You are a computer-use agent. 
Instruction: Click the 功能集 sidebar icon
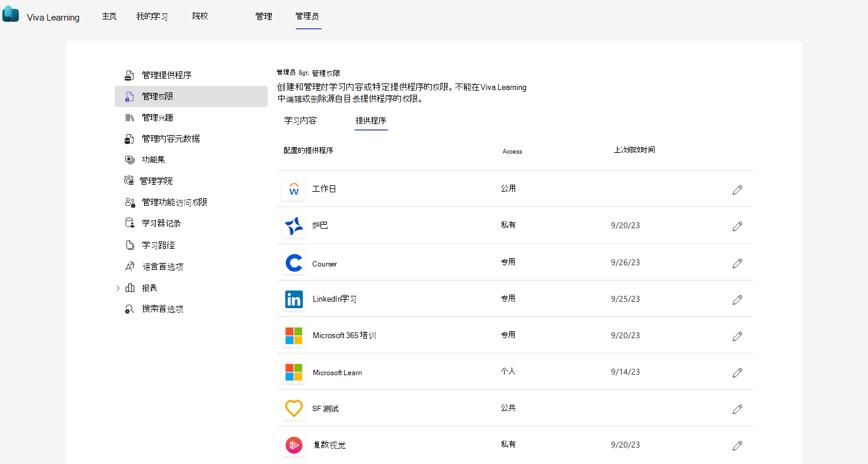pos(129,159)
